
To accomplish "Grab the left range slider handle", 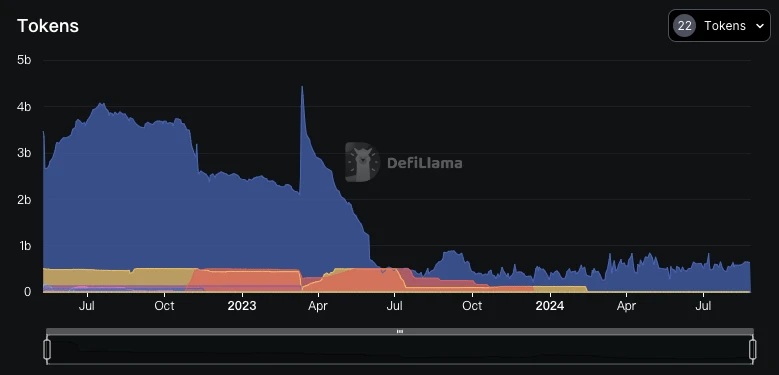I will coord(47,349).
